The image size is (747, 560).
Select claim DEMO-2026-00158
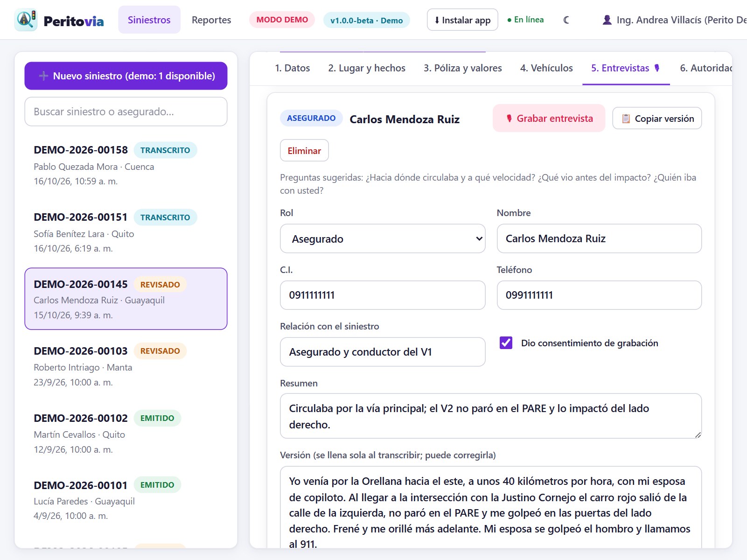tap(126, 165)
